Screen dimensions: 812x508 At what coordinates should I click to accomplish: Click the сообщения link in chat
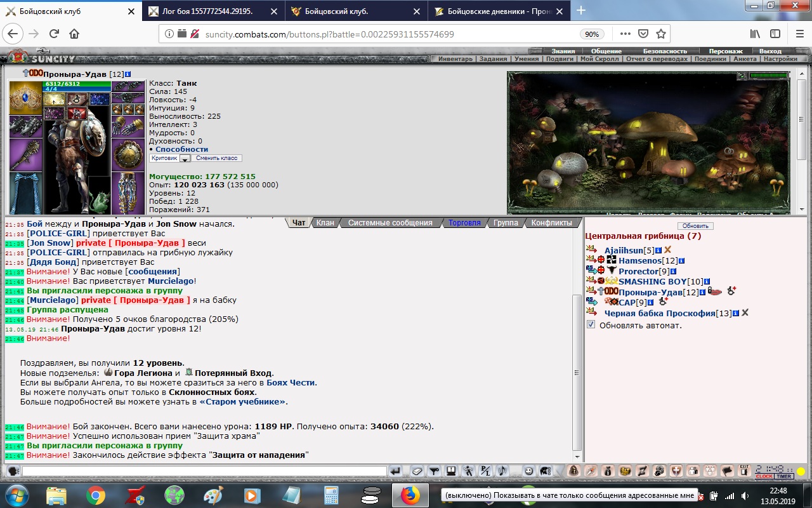[152, 271]
